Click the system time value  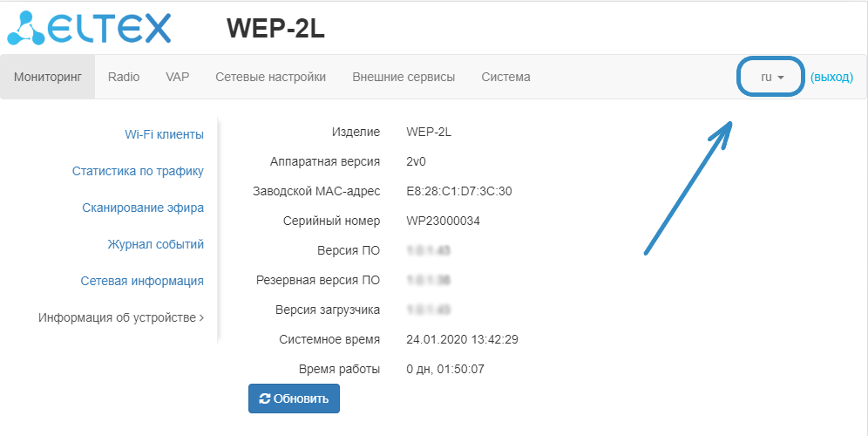point(462,339)
